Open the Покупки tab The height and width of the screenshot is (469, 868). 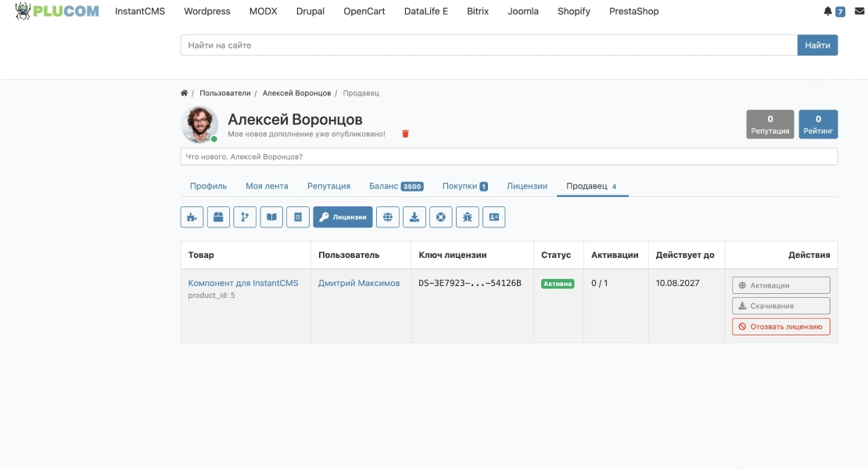pyautogui.click(x=465, y=186)
